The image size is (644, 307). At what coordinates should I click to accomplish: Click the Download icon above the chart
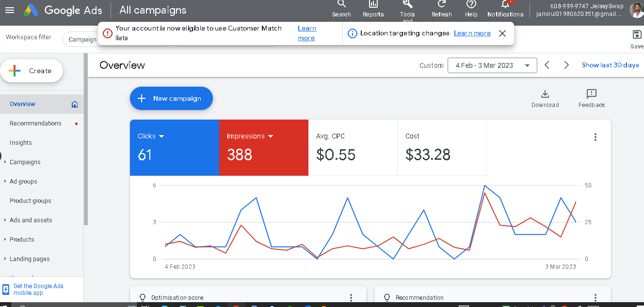pos(545,95)
